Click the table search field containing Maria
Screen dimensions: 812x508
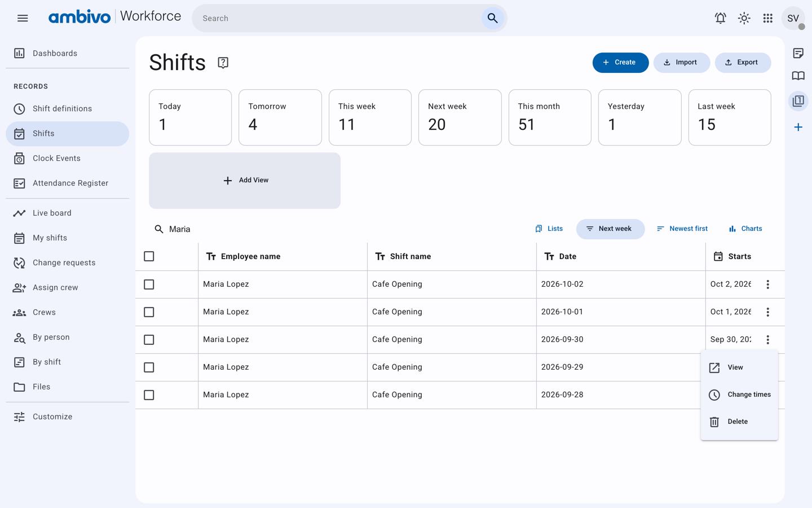[338, 229]
